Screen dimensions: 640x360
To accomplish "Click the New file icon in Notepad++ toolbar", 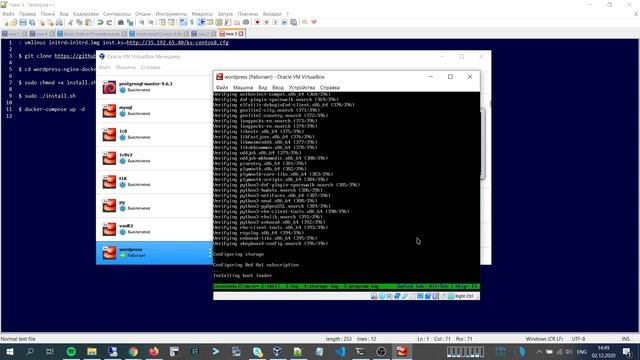I will click(x=6, y=23).
